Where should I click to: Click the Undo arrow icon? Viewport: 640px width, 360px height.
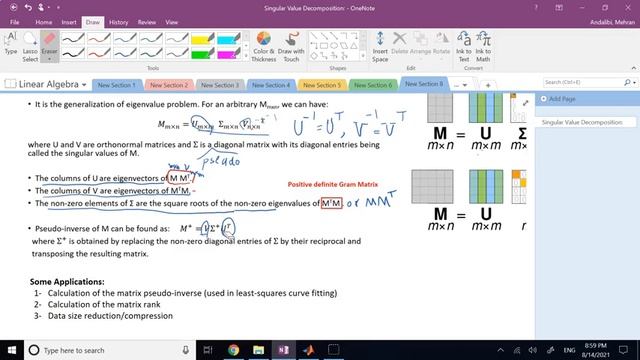pyautogui.click(x=28, y=7)
